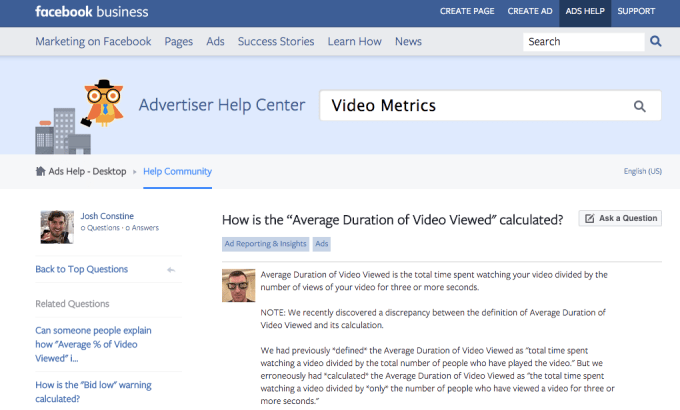This screenshot has height=410, width=680.
Task: Click the home icon beside Ads Help - Desktop
Action: 40,171
